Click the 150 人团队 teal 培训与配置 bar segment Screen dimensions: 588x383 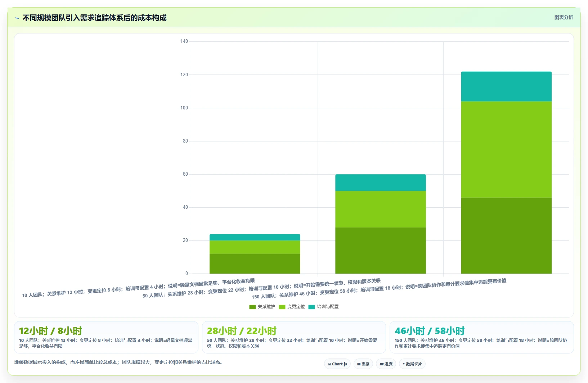pos(506,86)
